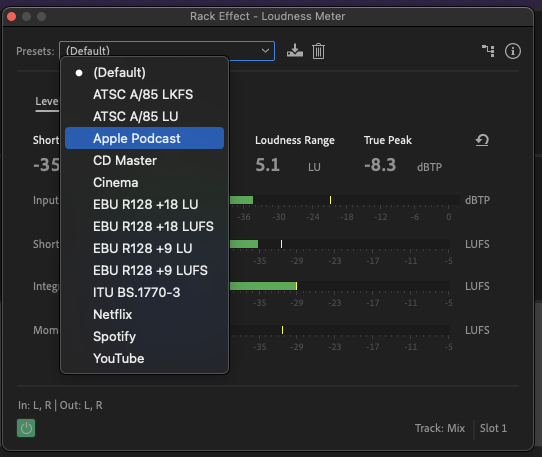
Task: Click the momentary LUFS meter yellow marker
Action: pos(282,330)
